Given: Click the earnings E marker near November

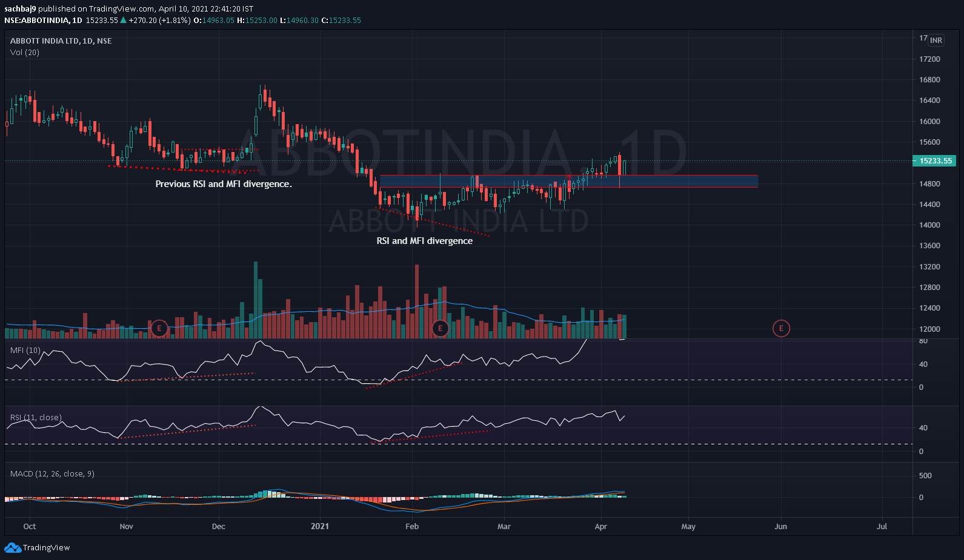Looking at the screenshot, I should point(159,328).
